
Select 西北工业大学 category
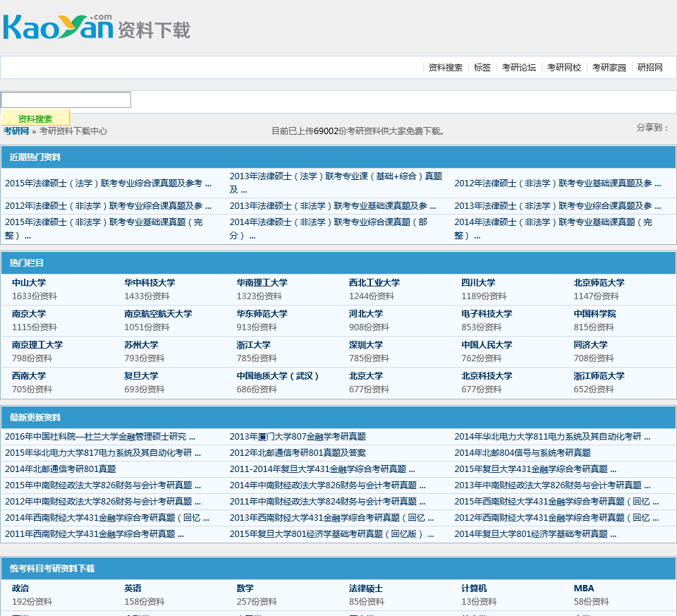pyautogui.click(x=374, y=282)
